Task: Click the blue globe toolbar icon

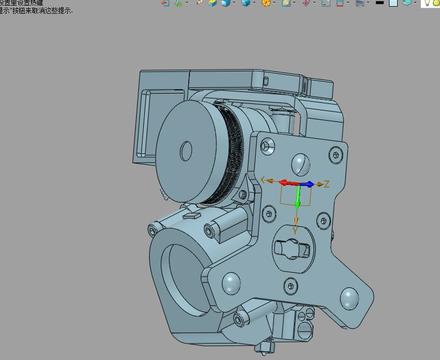Action: 246,3
